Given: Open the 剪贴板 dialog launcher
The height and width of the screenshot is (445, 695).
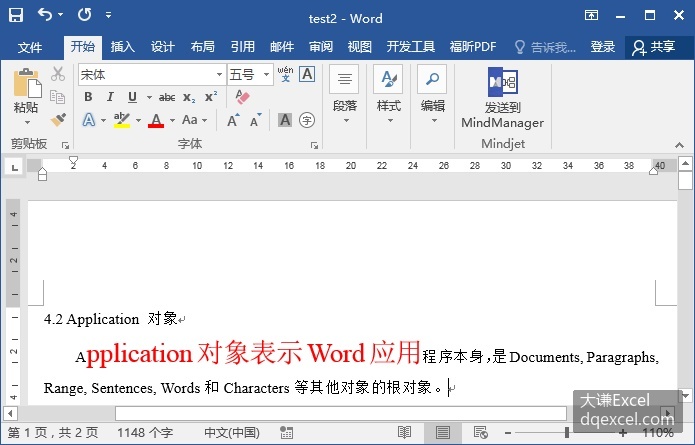Looking at the screenshot, I should click(65, 145).
